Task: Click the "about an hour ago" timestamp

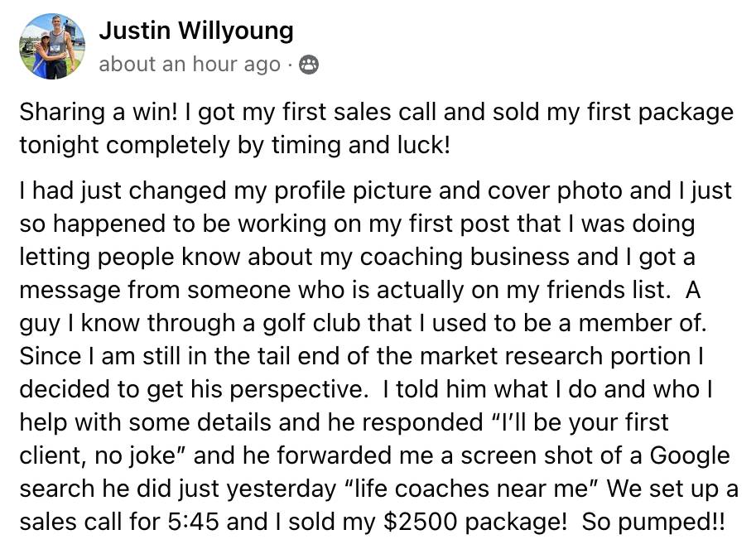Action: (x=189, y=65)
